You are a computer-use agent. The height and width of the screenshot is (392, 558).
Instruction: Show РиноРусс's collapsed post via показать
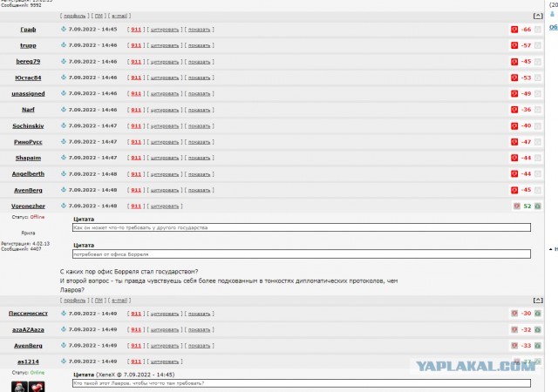pyautogui.click(x=200, y=142)
